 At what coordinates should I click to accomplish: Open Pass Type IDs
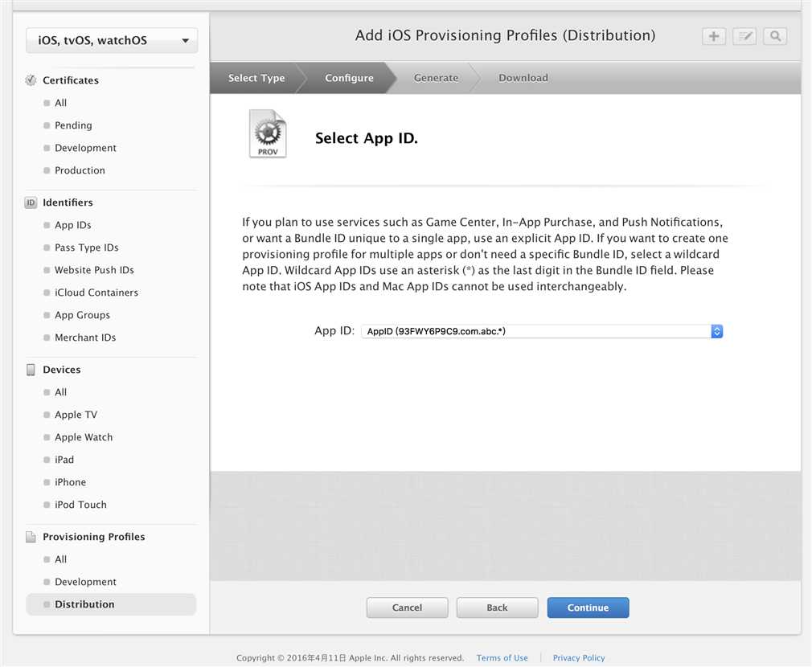click(87, 248)
